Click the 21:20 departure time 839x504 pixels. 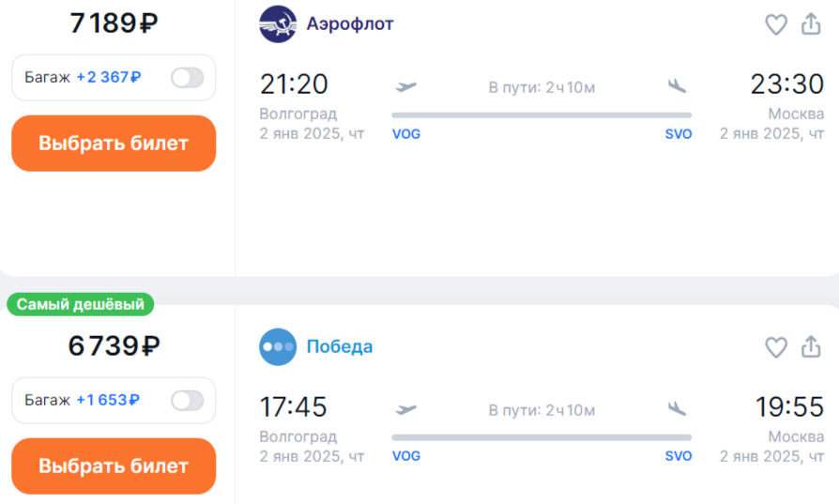(x=294, y=84)
